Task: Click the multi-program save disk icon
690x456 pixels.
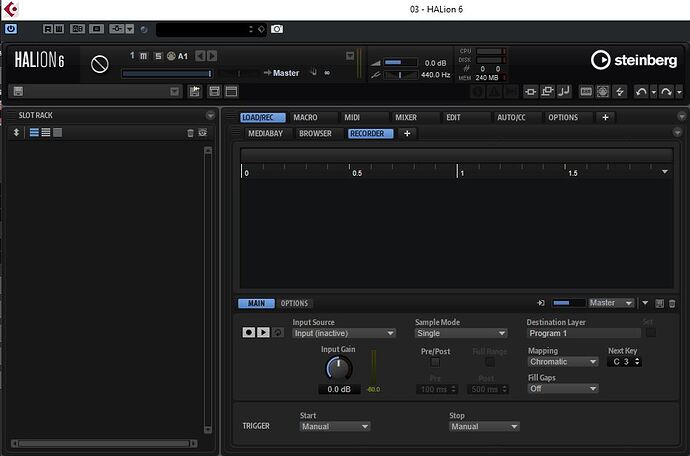Action: point(18,92)
